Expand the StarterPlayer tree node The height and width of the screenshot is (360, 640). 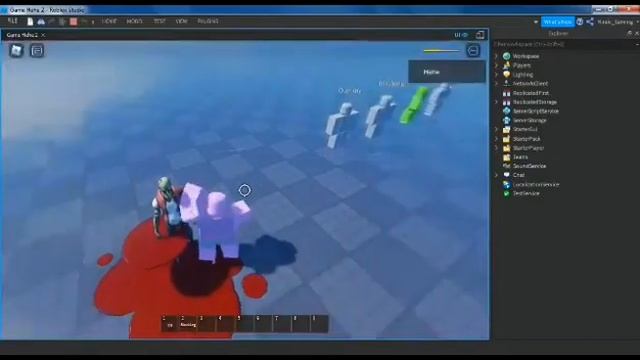click(x=496, y=148)
